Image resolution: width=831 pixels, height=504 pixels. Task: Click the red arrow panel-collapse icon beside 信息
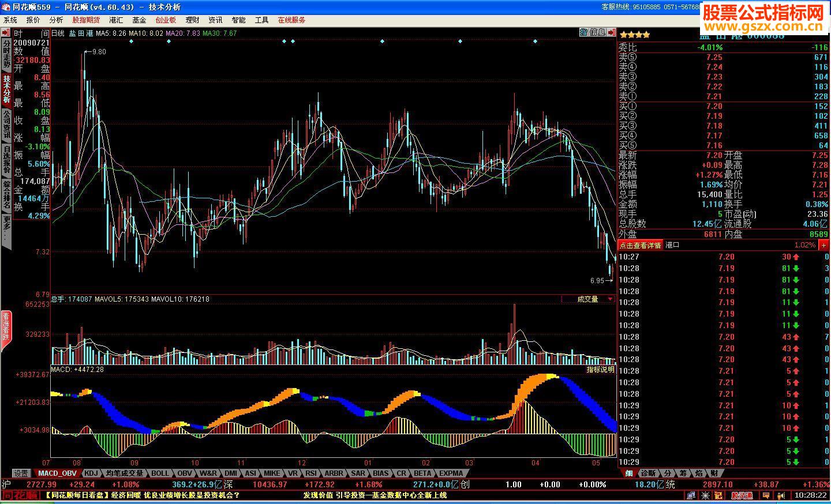tap(611, 33)
